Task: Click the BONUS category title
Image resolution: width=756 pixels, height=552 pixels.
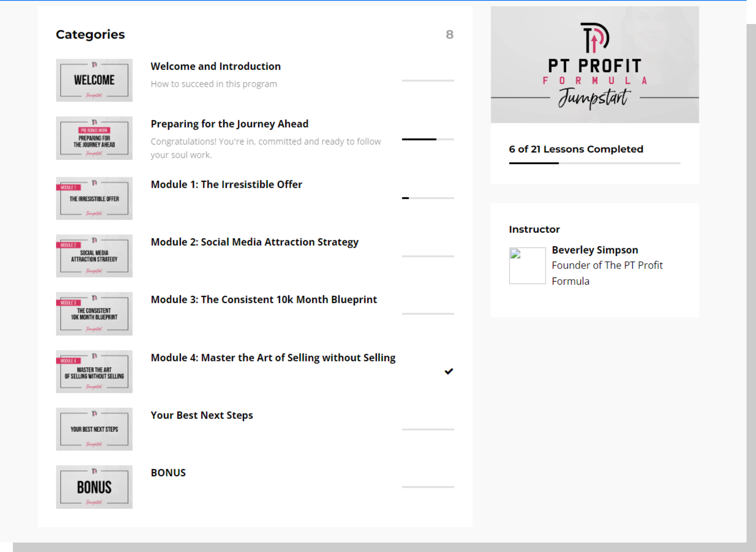Action: (x=168, y=472)
